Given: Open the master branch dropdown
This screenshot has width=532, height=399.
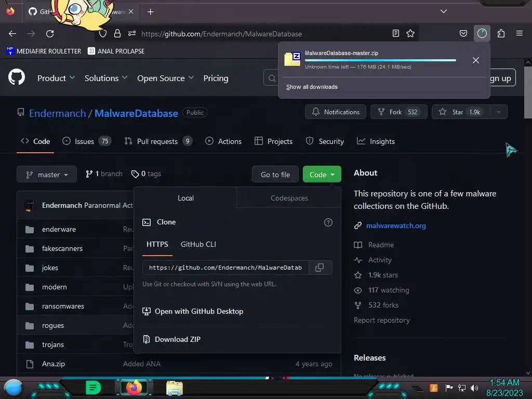Looking at the screenshot, I should (x=47, y=175).
